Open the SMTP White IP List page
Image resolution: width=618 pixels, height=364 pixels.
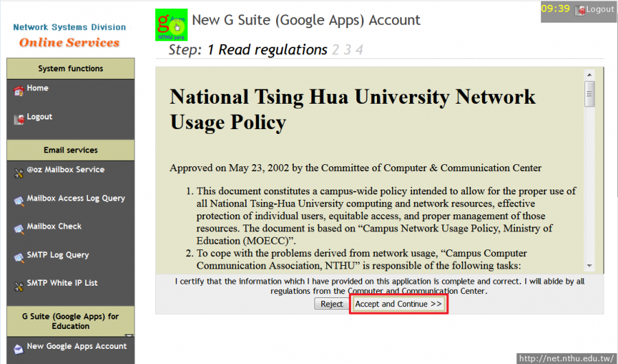pyautogui.click(x=62, y=283)
